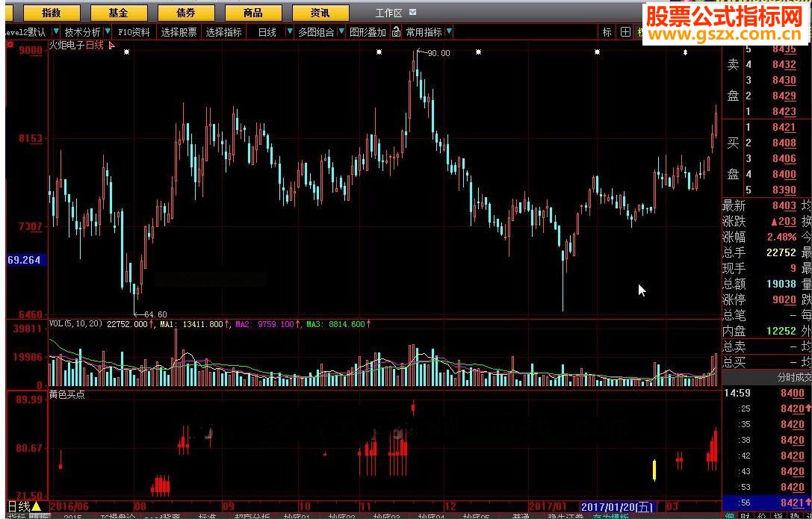Click the 工作区 label

pos(388,13)
